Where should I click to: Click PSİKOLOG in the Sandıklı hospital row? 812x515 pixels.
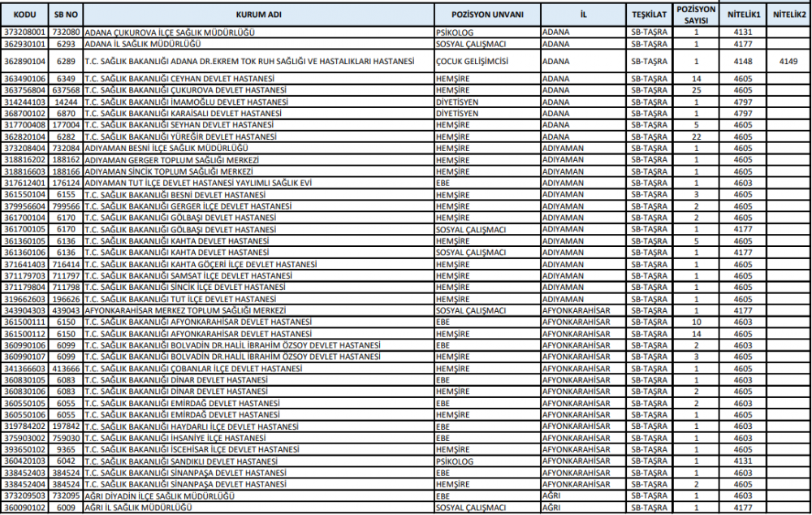tap(487, 461)
